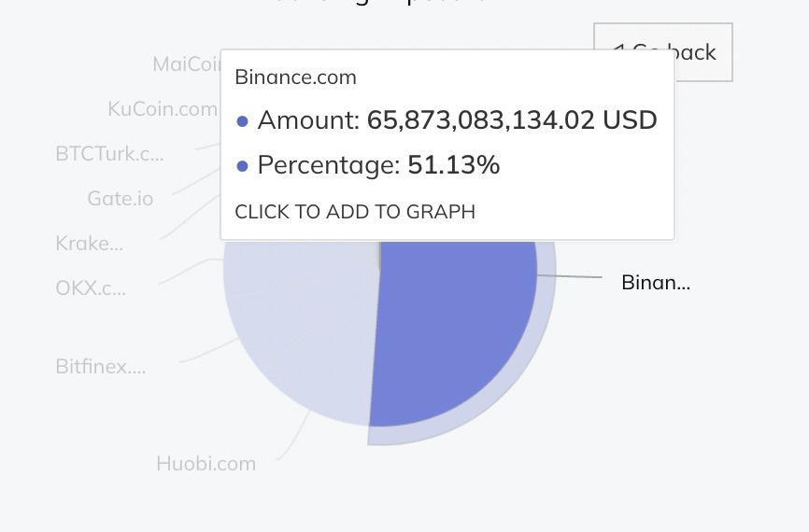
Task: Click the Bitfinex chart label
Action: [x=101, y=366]
